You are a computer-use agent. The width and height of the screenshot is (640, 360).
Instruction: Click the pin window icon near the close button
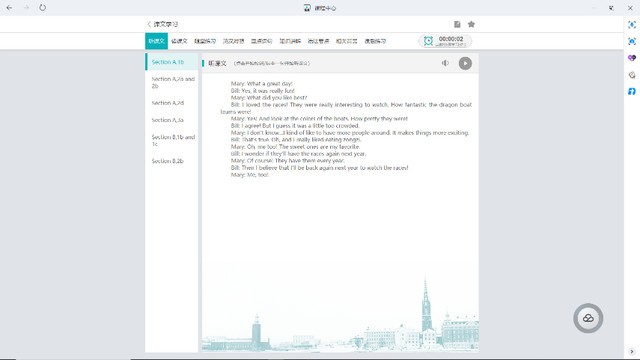(611, 8)
